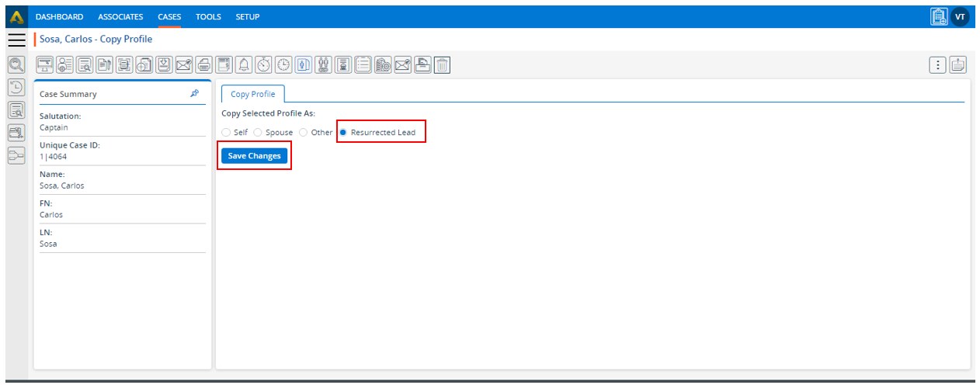The height and width of the screenshot is (385, 980).
Task: Open the Dashboard menu item
Action: (59, 16)
